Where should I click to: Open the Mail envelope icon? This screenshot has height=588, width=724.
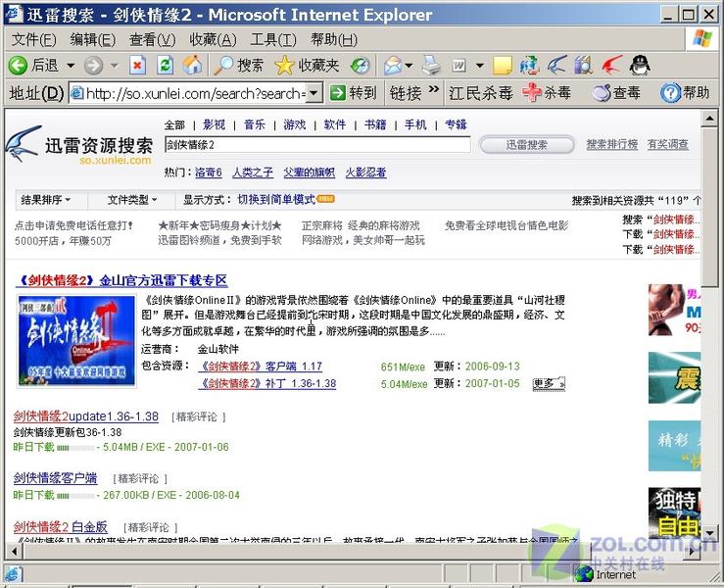(x=393, y=66)
